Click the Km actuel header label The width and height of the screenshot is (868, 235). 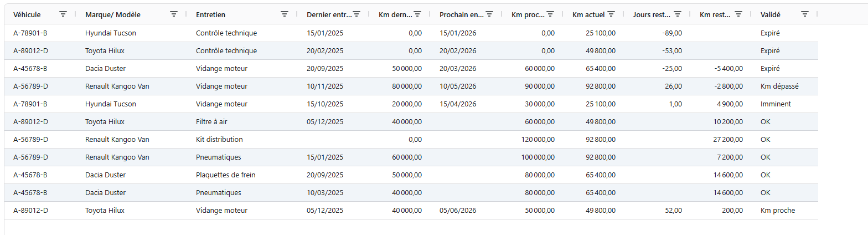588,14
